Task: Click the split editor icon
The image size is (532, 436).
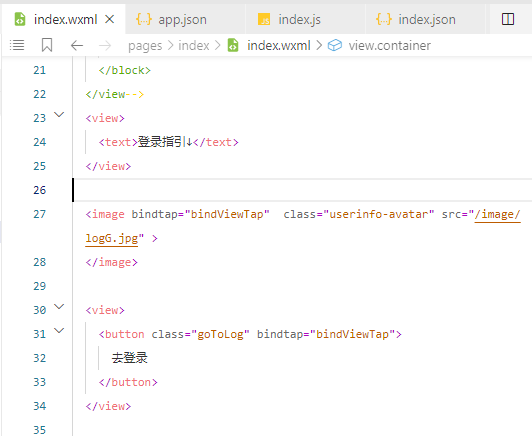Action: click(x=508, y=19)
